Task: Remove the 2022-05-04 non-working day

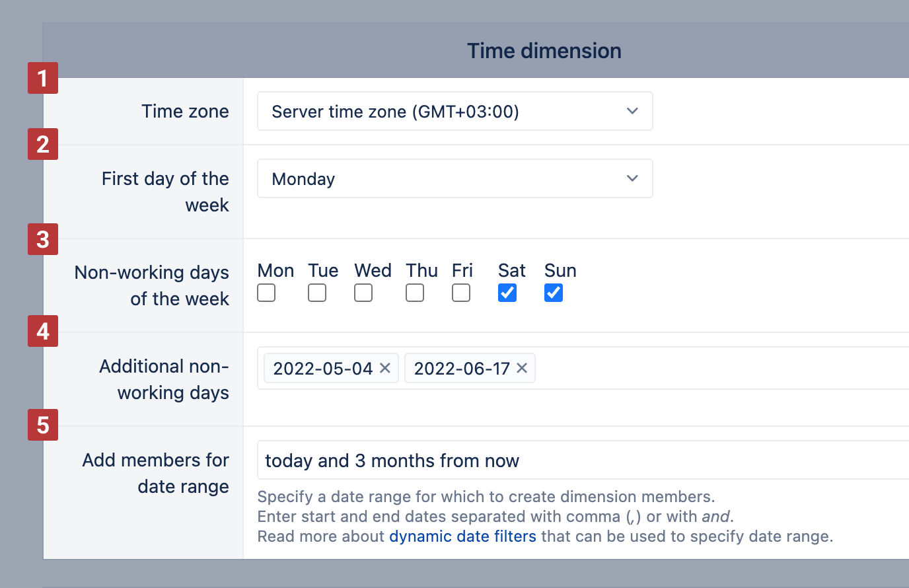Action: (x=385, y=368)
